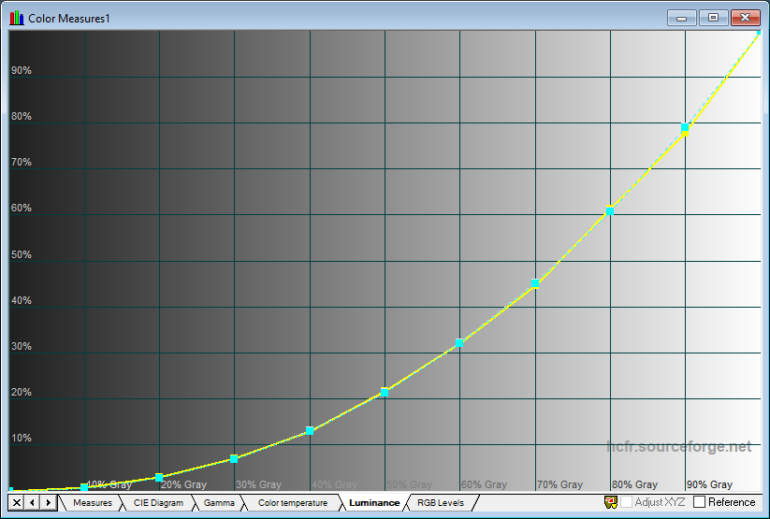Open the CIE Diagram tab
Viewport: 770px width, 519px height.
coord(158,503)
